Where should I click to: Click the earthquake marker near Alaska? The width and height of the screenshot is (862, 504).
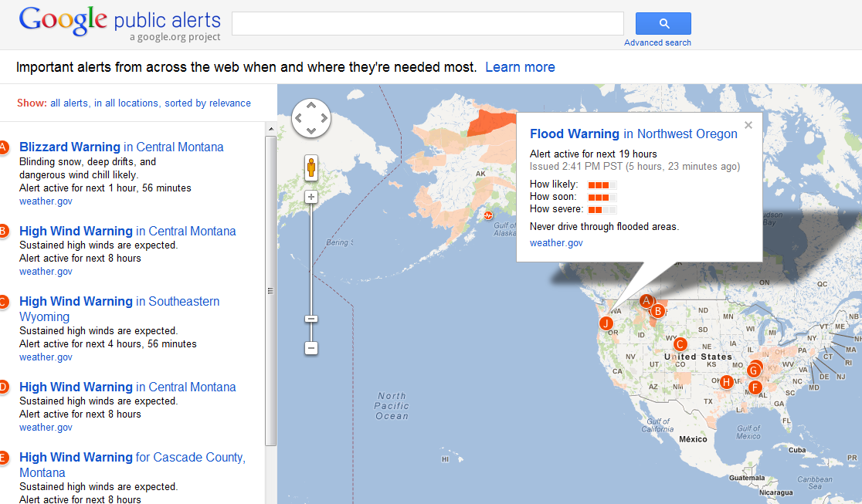coord(488,215)
